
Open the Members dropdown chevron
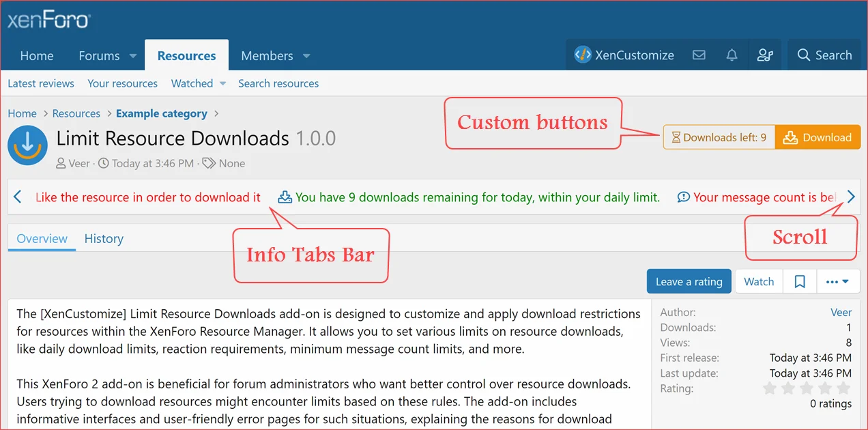(x=306, y=55)
